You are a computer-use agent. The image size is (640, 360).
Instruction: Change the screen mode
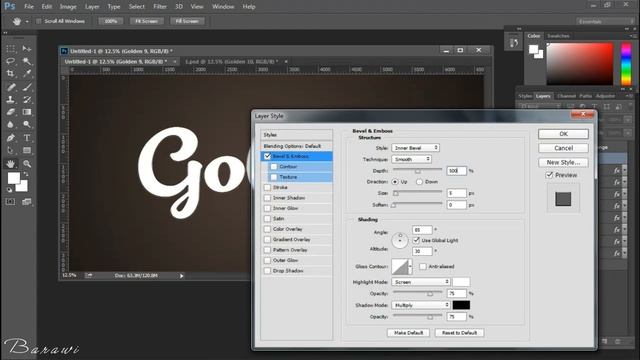tap(27, 202)
